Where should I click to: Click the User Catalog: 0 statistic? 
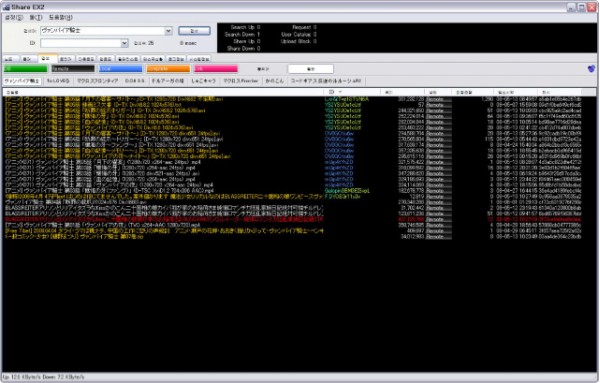pyautogui.click(x=299, y=34)
